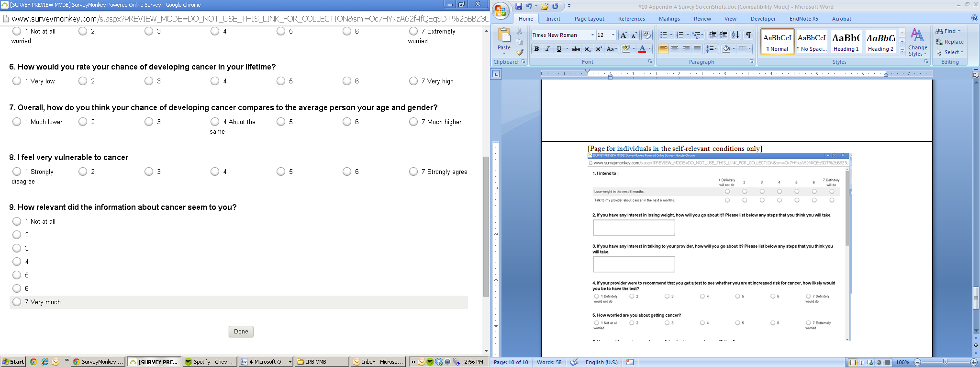Click the text highlight color swatch

point(625,49)
